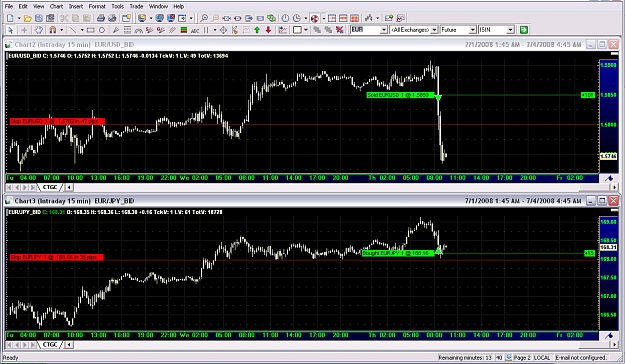Screen dimensions: 625x364
Task: Click the +109 profit tag on EUR/USD chart
Action: coord(588,95)
